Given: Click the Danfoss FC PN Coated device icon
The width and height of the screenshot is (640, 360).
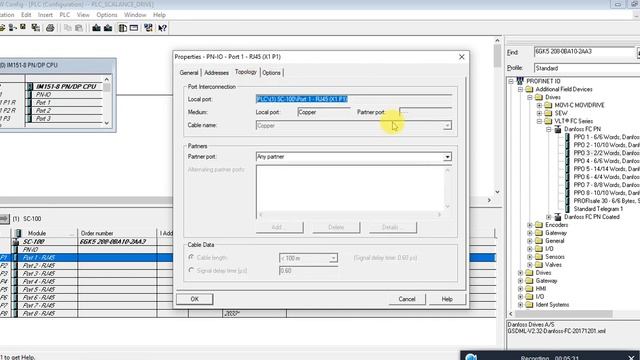Looking at the screenshot, I should point(558,217).
